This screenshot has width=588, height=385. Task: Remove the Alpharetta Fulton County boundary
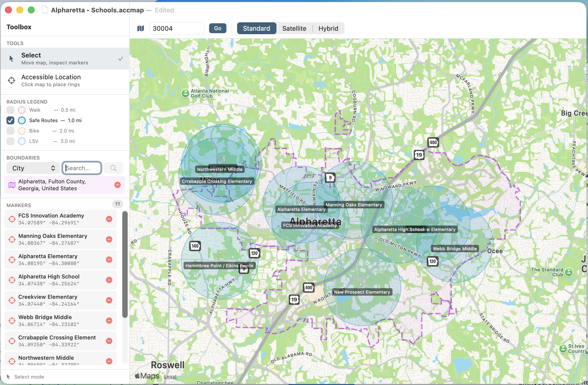pos(118,185)
